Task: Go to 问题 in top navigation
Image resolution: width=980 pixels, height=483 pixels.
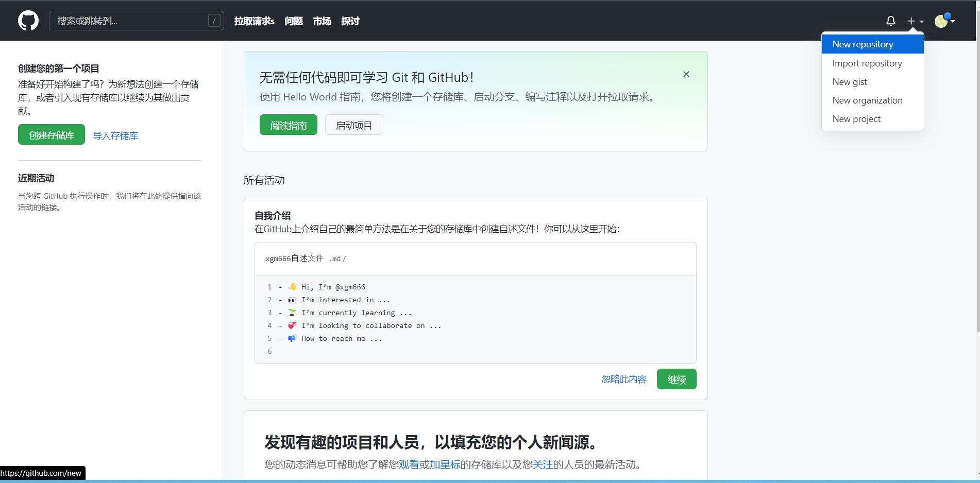Action: click(294, 21)
